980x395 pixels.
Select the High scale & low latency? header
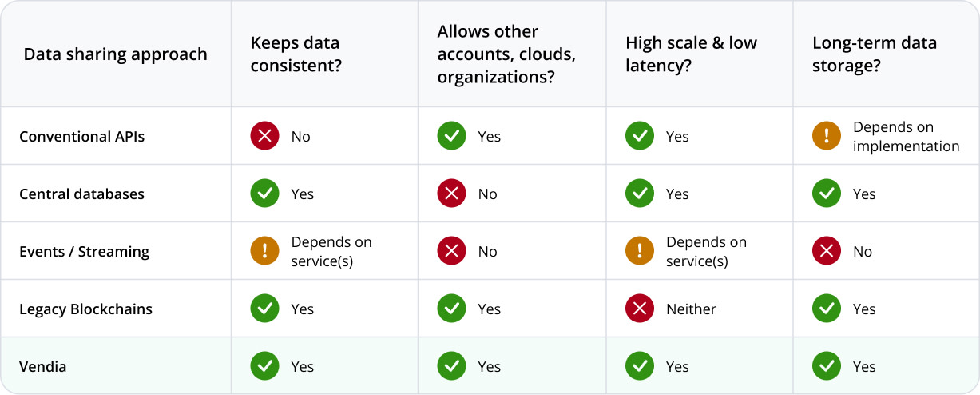691,54
